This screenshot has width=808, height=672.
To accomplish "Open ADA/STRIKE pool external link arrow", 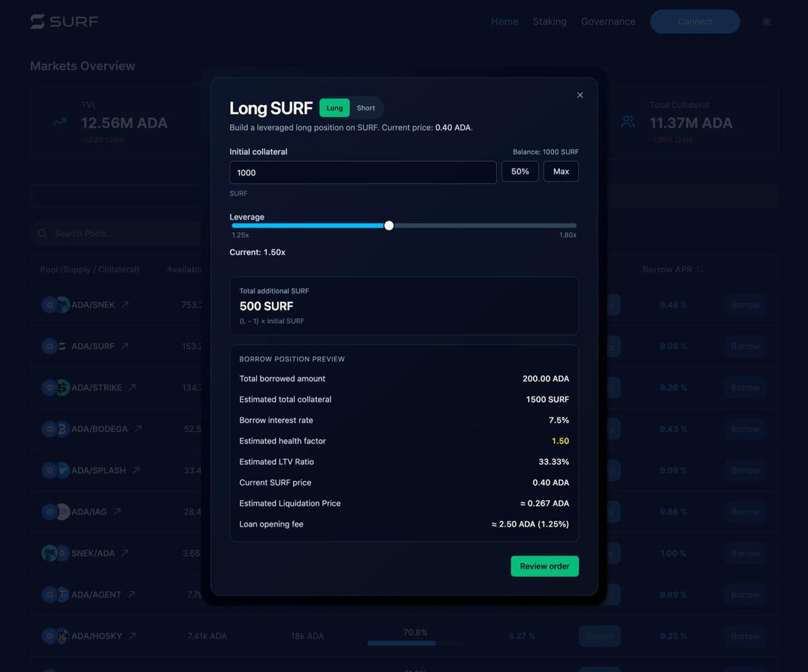I will click(132, 388).
